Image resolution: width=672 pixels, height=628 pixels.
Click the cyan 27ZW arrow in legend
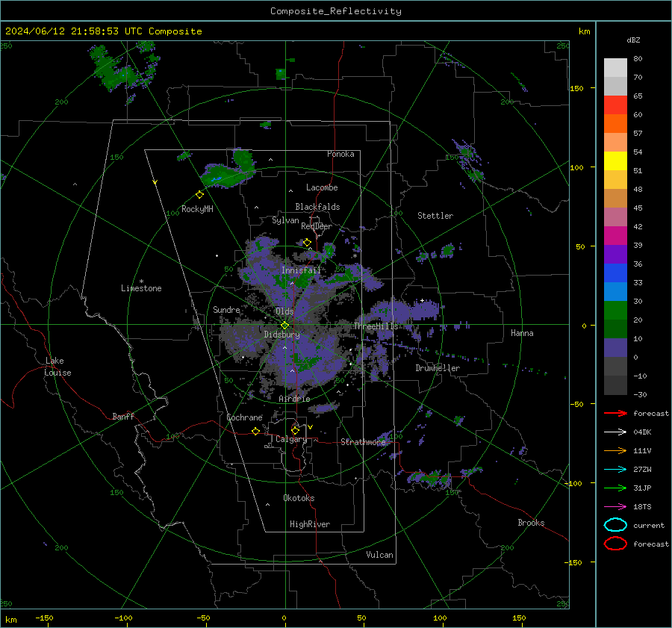615,470
